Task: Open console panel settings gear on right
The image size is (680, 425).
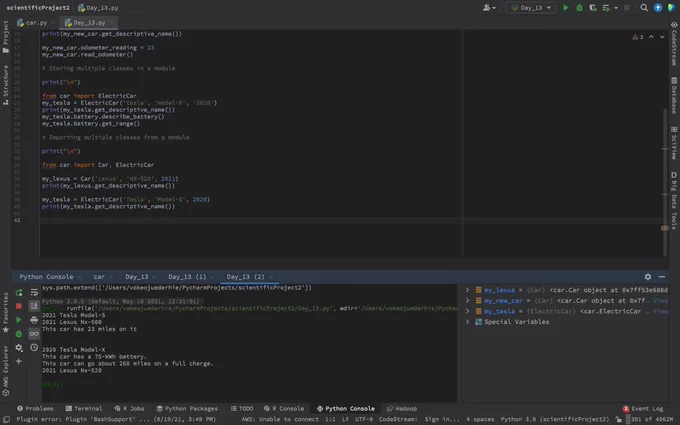Action: pyautogui.click(x=647, y=277)
